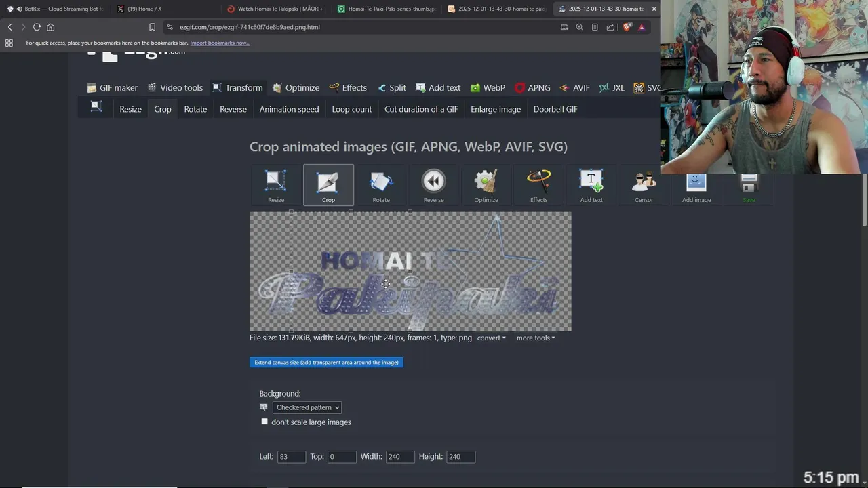
Task: Switch to the Watch Homai Te Pakipaki tab
Action: click(x=275, y=9)
